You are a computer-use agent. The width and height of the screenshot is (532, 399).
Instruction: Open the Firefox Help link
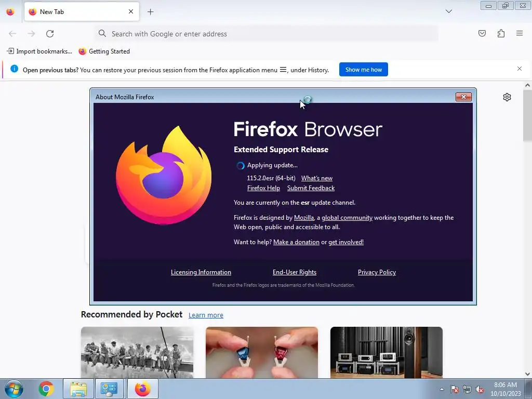(x=263, y=188)
